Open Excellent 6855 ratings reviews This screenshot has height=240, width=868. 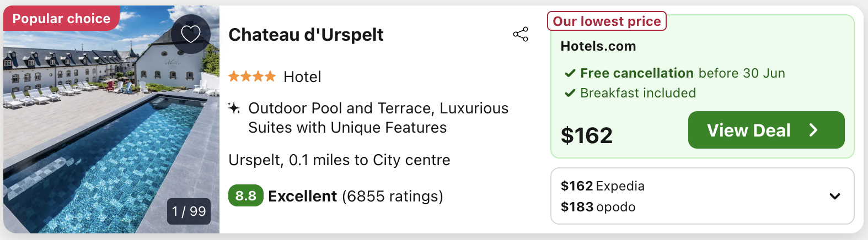[356, 197]
